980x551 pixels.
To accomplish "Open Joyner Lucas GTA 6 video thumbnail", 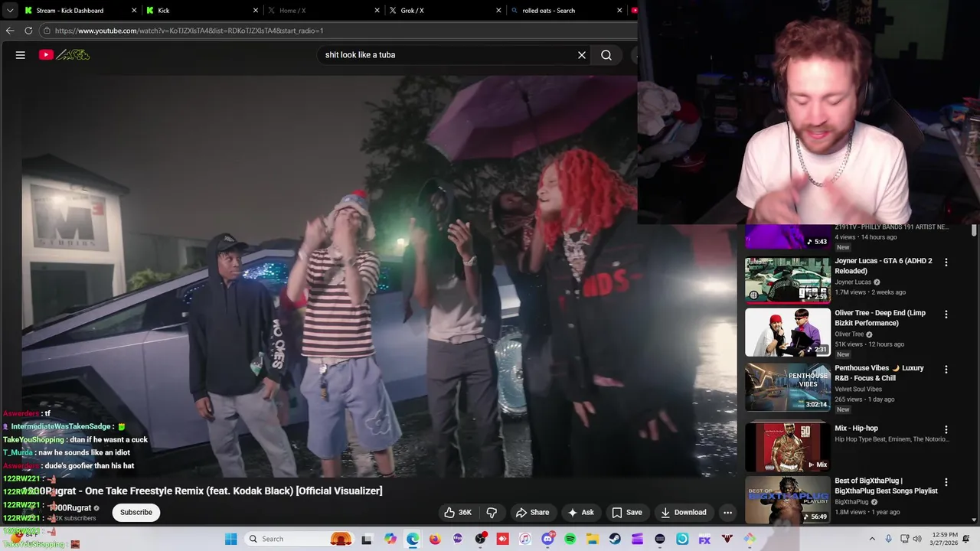I will pos(788,280).
